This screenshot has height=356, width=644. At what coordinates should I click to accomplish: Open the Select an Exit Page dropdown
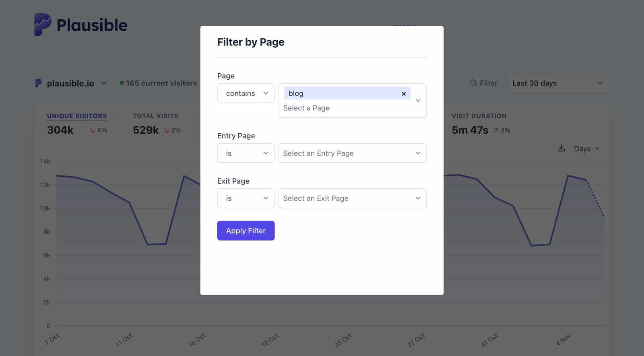tap(352, 198)
